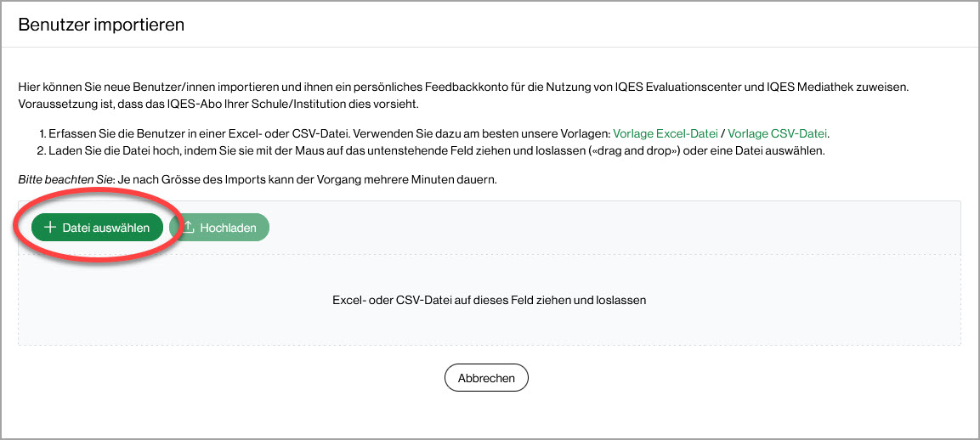The image size is (980, 440).
Task: Click the italic "Bitte beachten Sie" note
Action: pos(65,180)
